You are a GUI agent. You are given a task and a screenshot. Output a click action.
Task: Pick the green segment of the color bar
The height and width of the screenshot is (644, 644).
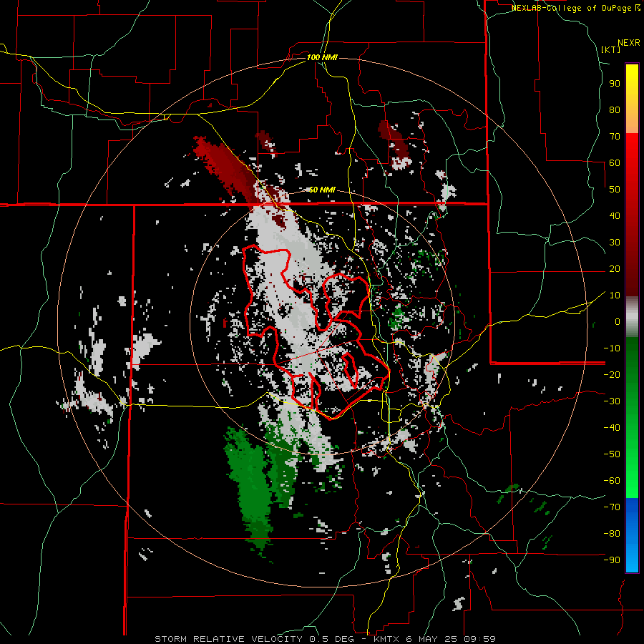click(x=632, y=418)
